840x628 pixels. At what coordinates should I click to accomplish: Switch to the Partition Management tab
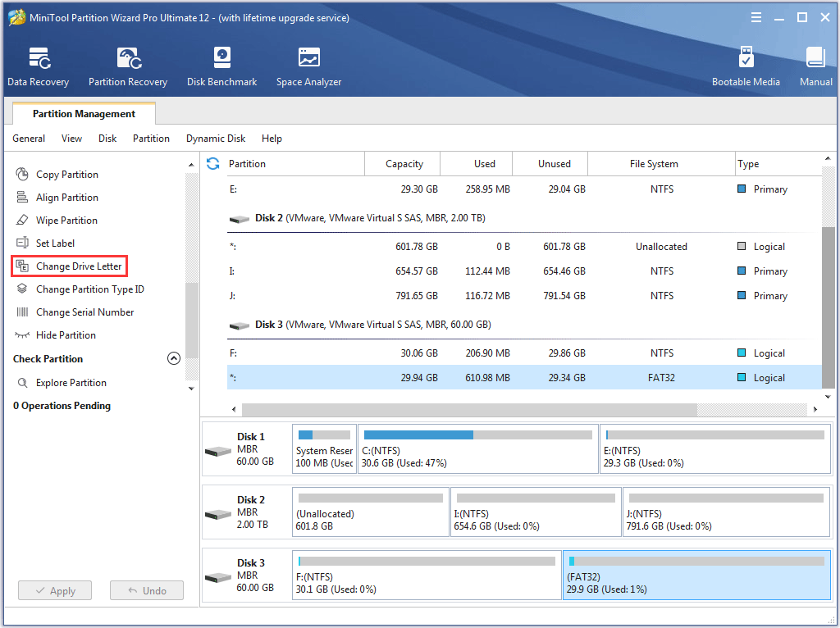click(x=84, y=113)
